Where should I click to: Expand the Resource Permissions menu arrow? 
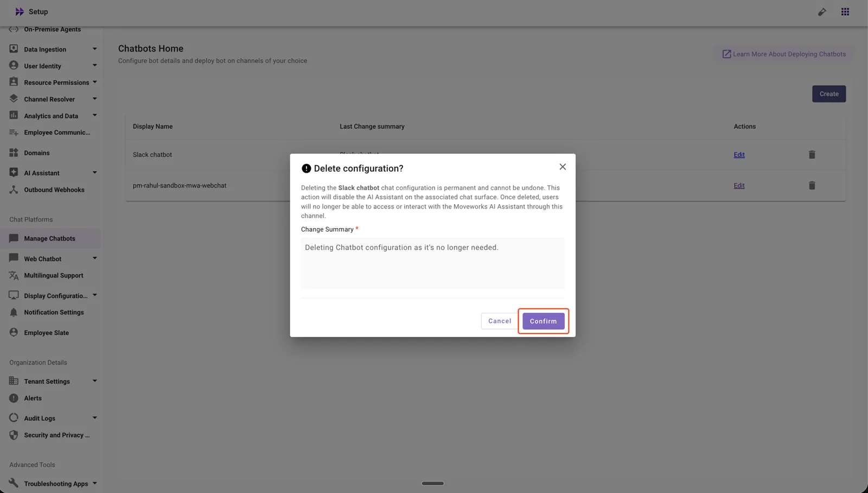tap(94, 83)
